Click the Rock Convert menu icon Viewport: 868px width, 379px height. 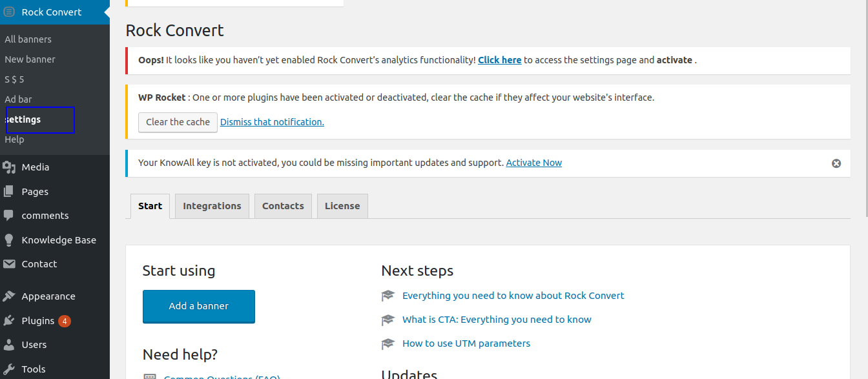point(9,12)
